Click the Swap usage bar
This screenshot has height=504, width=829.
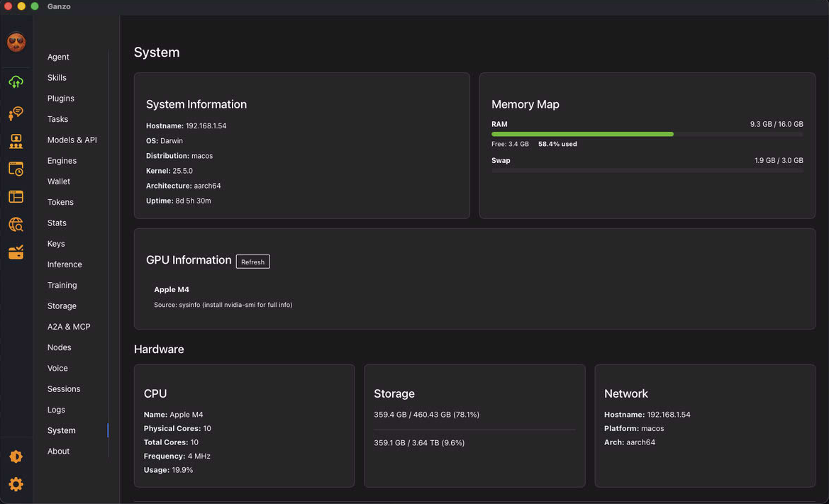pos(647,170)
